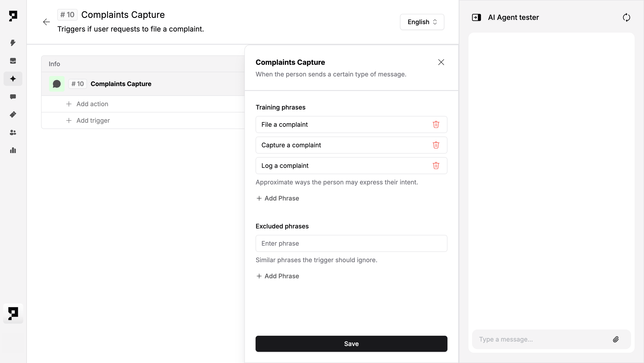Open the chat bubble sidebar icon

tap(13, 97)
